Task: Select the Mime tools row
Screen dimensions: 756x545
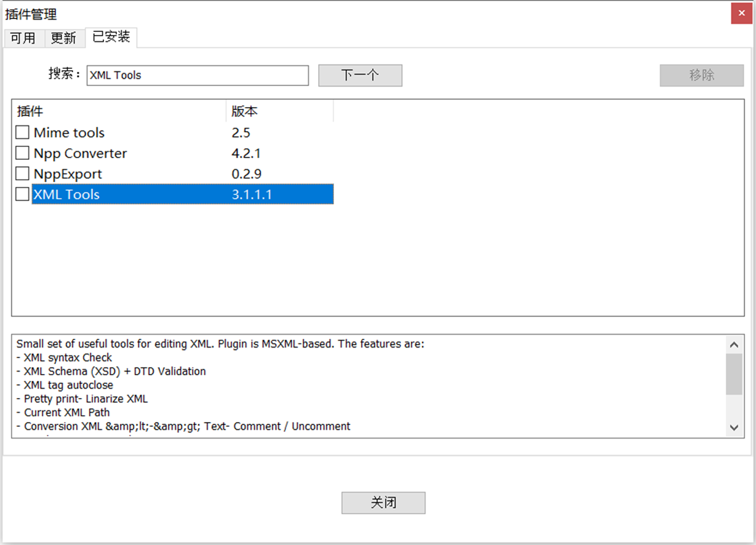Action: [x=174, y=132]
